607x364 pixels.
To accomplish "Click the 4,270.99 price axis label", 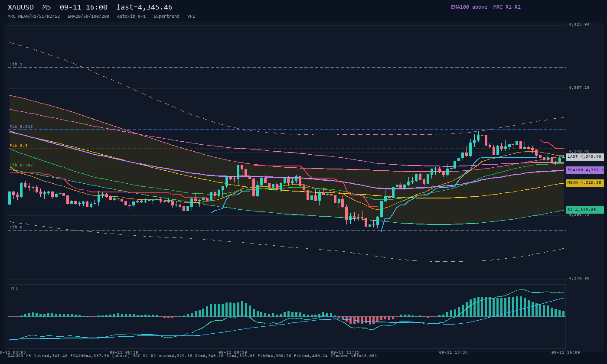I will [579, 278].
